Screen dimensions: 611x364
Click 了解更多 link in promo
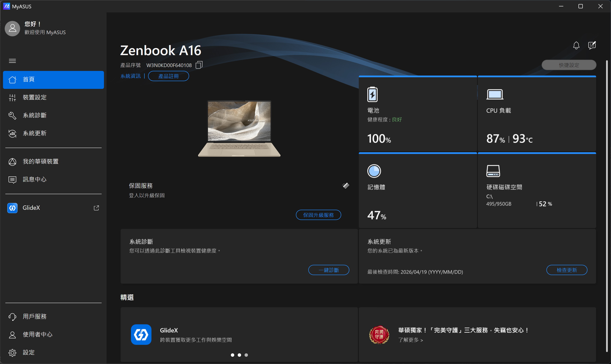coord(410,340)
